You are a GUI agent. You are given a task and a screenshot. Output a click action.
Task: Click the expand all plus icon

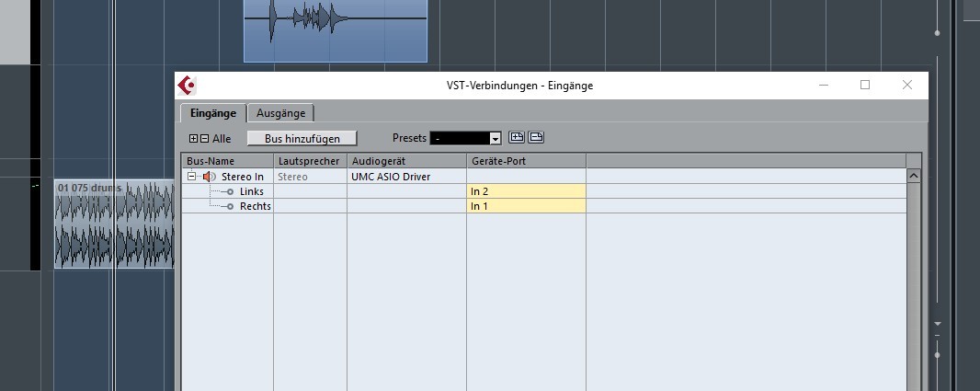tap(194, 138)
